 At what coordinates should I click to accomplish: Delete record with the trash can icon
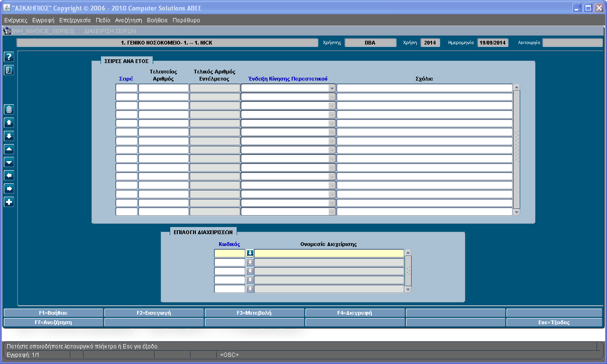tap(9, 109)
